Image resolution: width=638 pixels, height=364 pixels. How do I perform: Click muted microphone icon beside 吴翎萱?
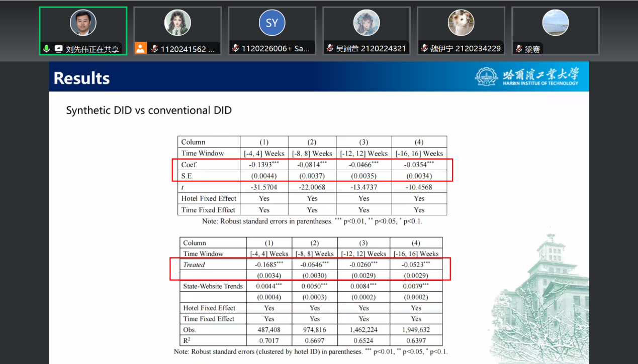pos(330,49)
